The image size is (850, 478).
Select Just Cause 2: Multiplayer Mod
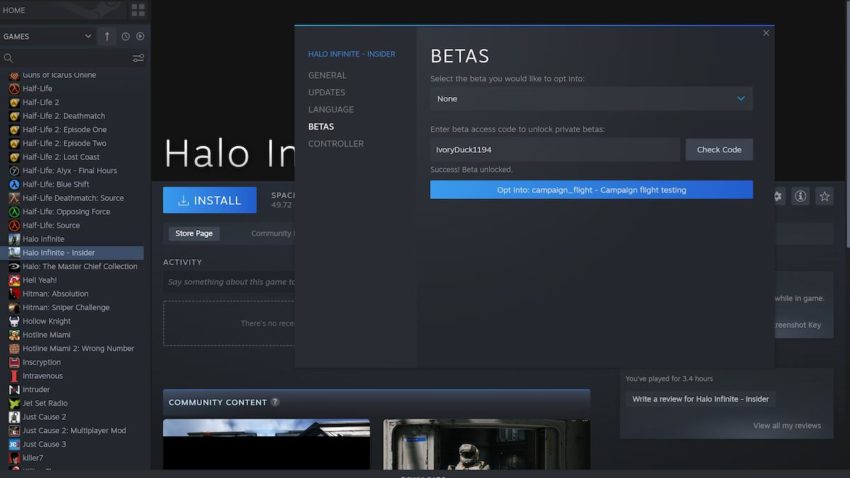pyautogui.click(x=74, y=430)
